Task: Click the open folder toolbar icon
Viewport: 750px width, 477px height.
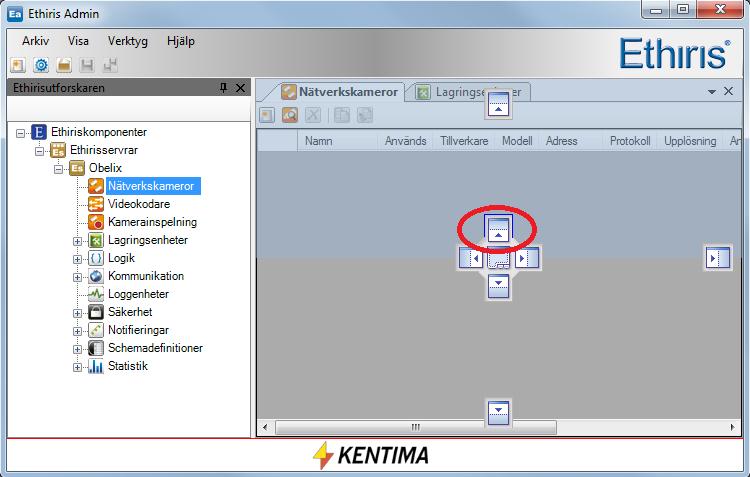Action: [x=64, y=65]
